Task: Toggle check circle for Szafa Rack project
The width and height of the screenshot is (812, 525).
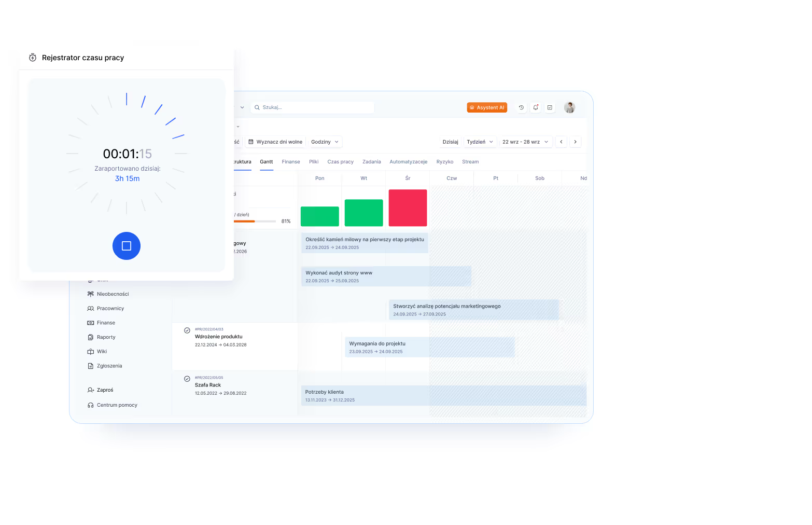Action: coord(187,379)
